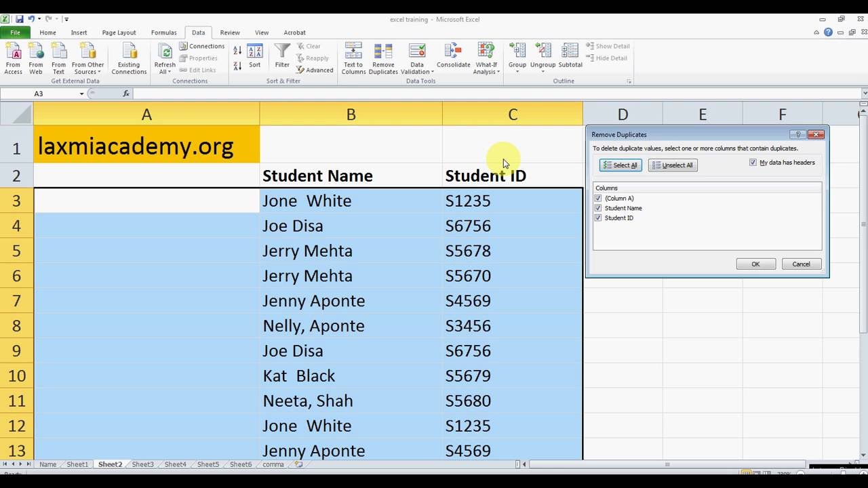Viewport: 868px width, 488px height.
Task: Switch to the Insert ribbon tab
Action: click(x=79, y=33)
